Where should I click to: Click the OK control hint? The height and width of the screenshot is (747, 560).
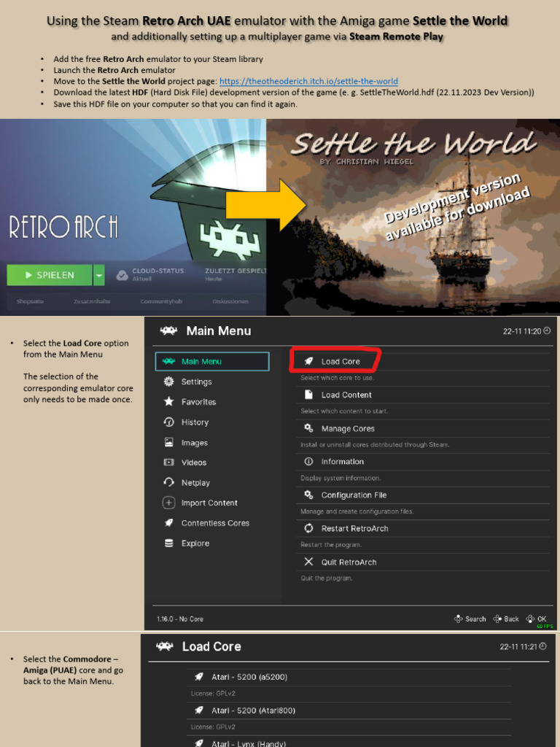536,619
